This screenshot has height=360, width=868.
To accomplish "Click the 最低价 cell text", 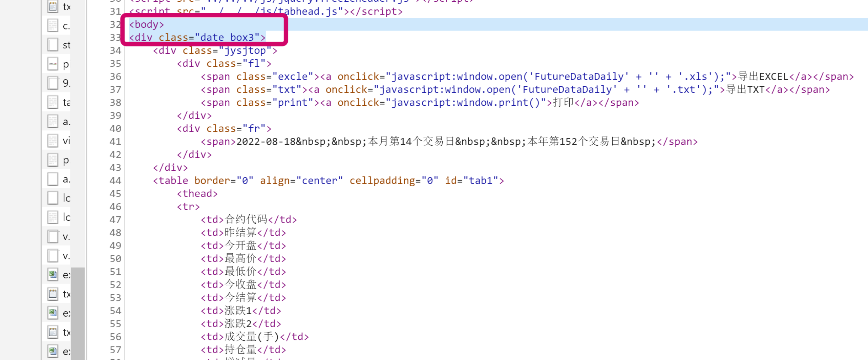I will [241, 272].
